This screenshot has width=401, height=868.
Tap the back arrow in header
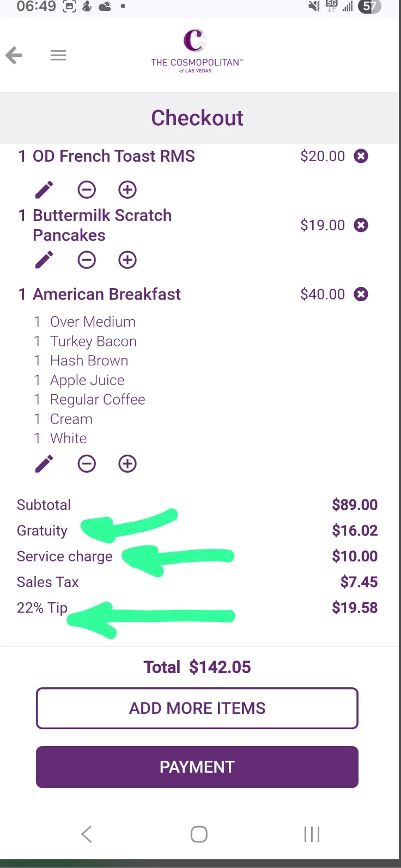pyautogui.click(x=14, y=55)
